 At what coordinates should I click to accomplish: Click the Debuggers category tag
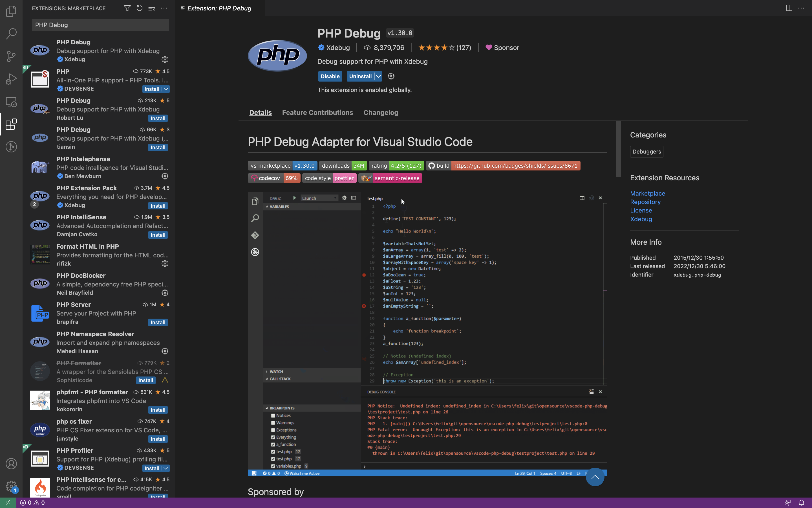coord(646,152)
